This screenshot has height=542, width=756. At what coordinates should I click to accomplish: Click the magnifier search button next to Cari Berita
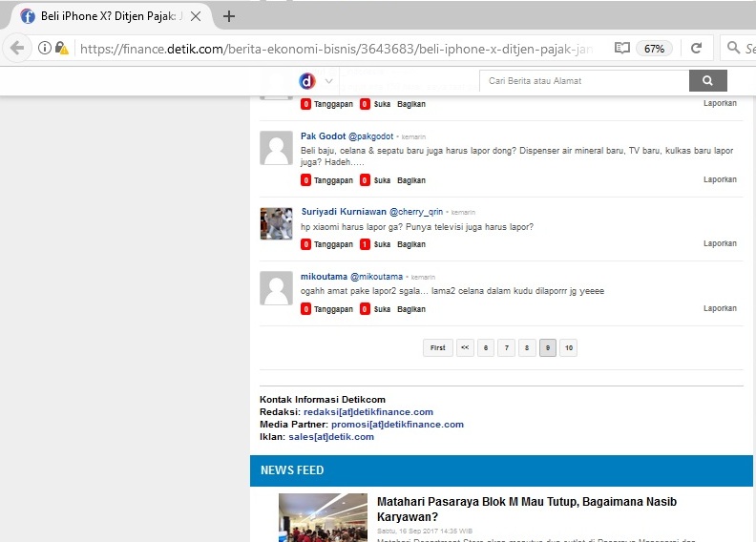pos(707,81)
